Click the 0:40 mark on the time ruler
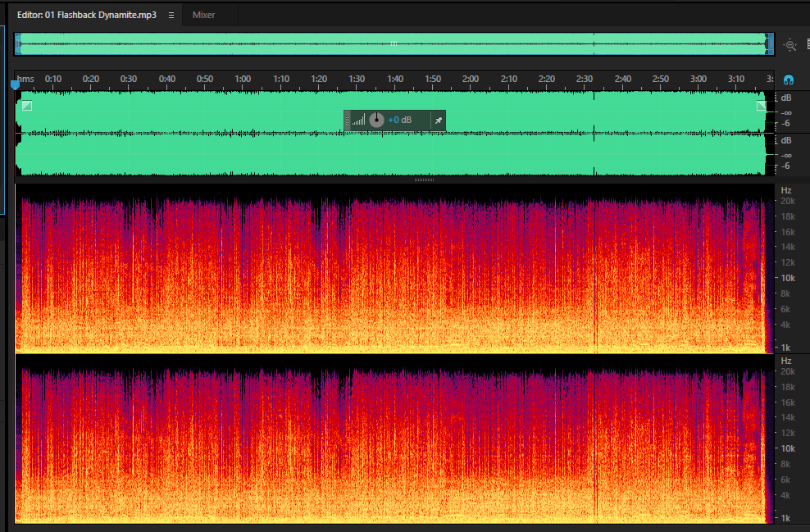 pyautogui.click(x=167, y=79)
